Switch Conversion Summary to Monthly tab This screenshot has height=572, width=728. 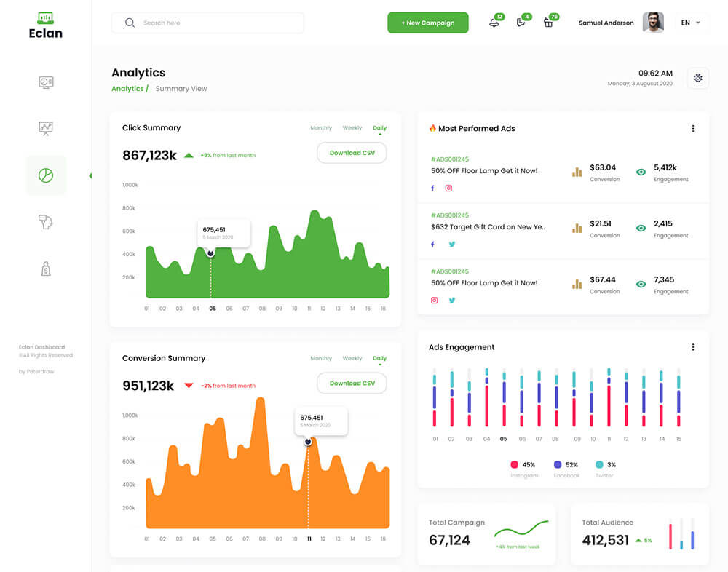[320, 358]
